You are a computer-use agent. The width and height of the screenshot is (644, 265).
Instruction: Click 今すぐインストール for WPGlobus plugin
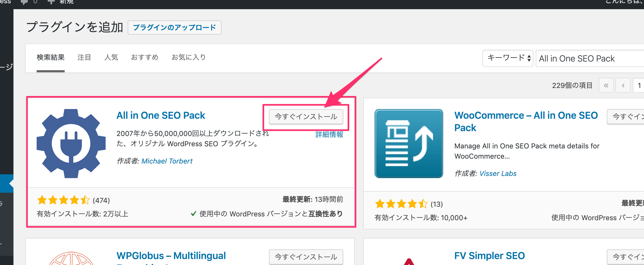pos(306,257)
